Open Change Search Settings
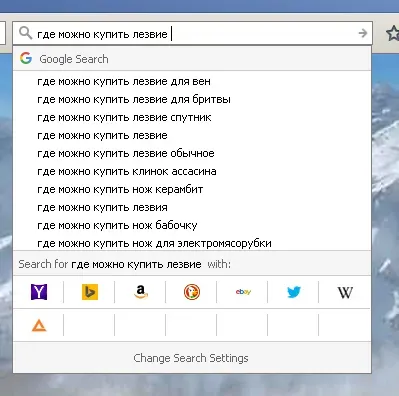The image size is (399, 396). [x=191, y=358]
